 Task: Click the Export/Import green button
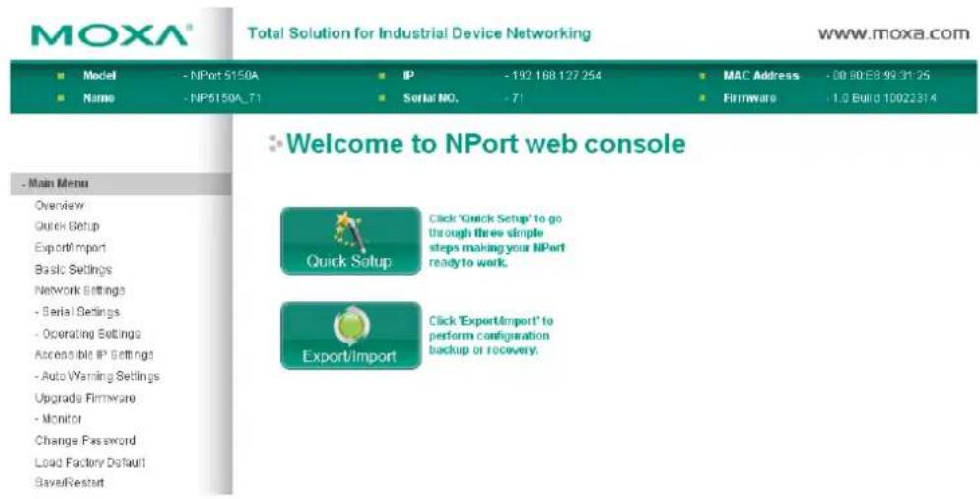pos(350,336)
